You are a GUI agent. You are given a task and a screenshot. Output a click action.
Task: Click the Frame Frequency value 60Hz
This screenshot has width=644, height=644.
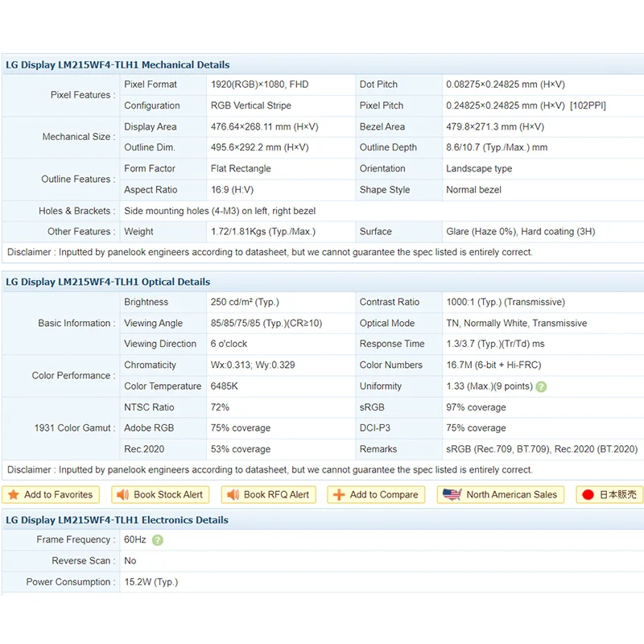pos(134,539)
